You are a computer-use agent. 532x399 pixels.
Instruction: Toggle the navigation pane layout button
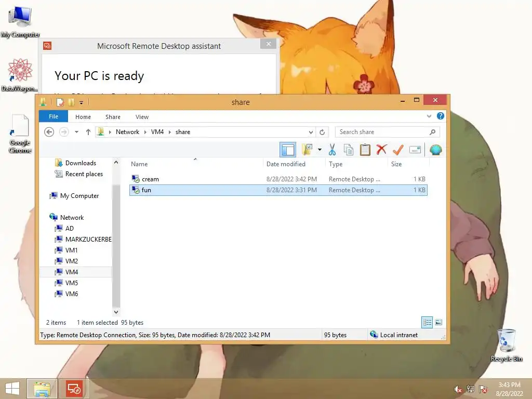click(288, 150)
